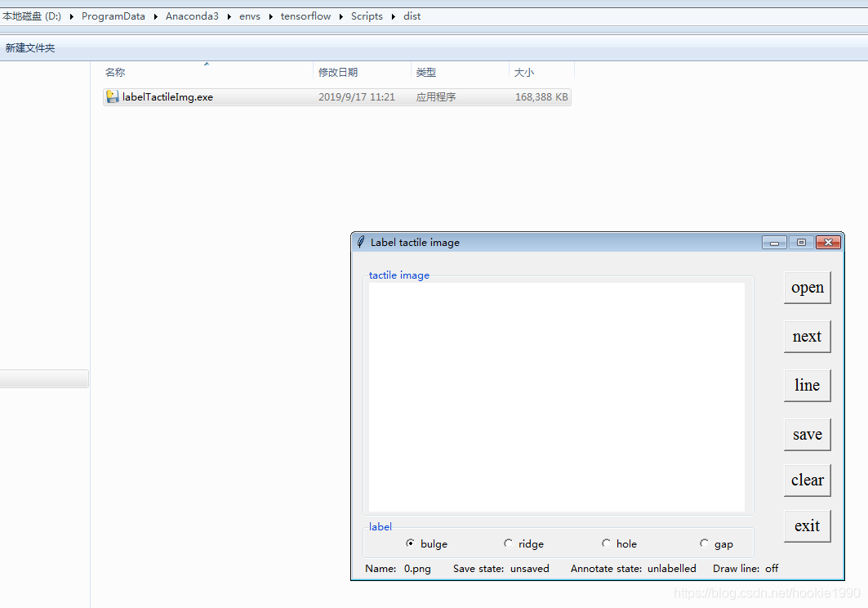The width and height of the screenshot is (868, 608).
Task: Click the Draw line: off status
Action: 746,569
